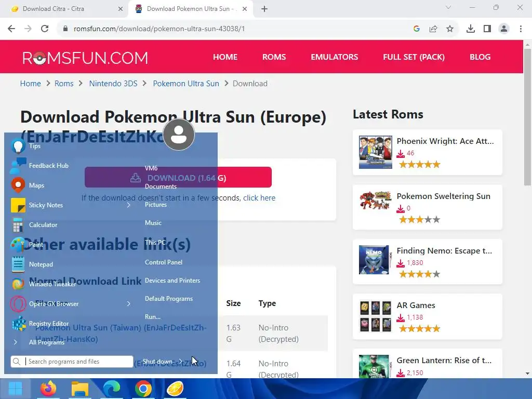532x399 pixels.
Task: Open Firefox from the taskbar
Action: (x=48, y=389)
